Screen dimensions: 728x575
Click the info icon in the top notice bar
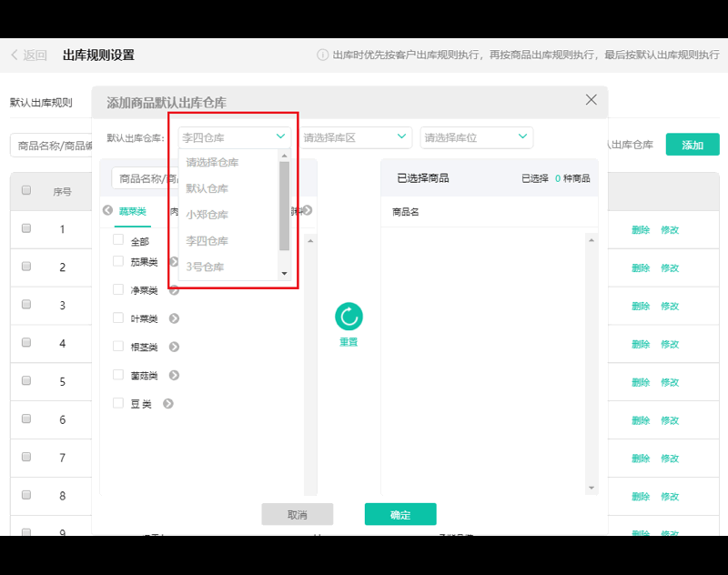coord(324,55)
